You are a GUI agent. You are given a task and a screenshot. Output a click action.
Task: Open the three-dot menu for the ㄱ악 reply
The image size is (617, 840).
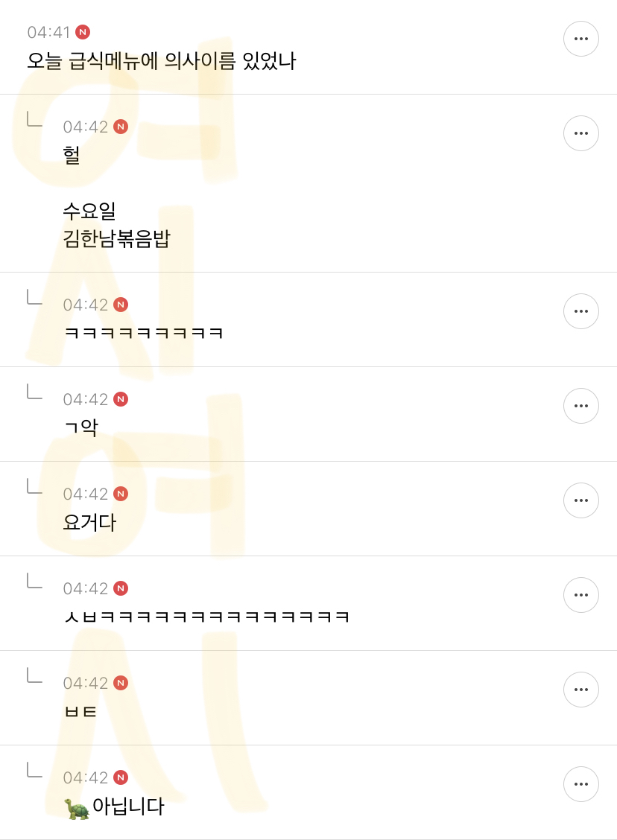tap(581, 406)
